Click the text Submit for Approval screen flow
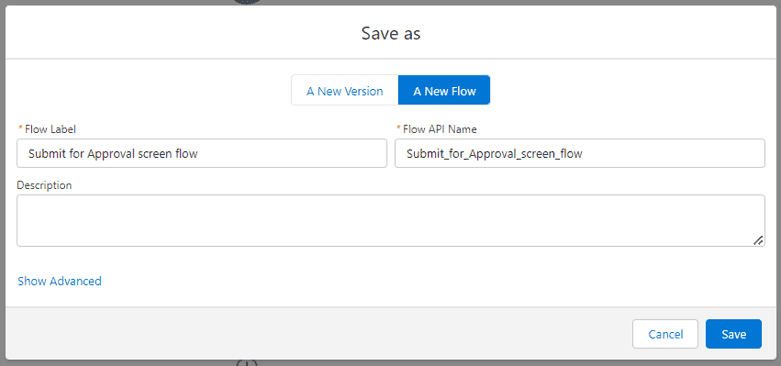Screen dimensions: 781x366 113,154
